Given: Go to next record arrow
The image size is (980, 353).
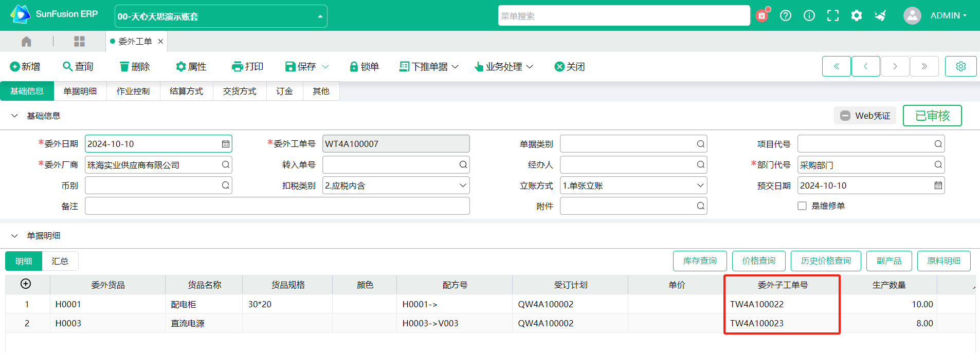Looking at the screenshot, I should tap(895, 66).
